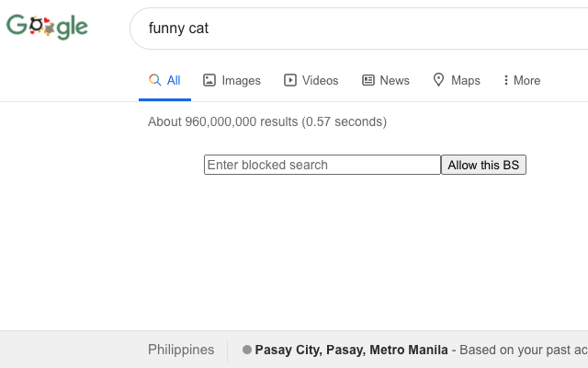The height and width of the screenshot is (368, 588).
Task: Click into the funny cat search box
Action: pos(359,29)
